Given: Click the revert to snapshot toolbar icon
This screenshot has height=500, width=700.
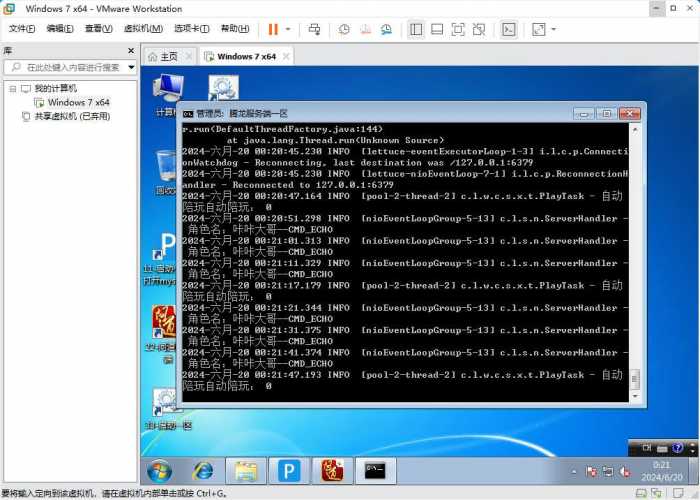Looking at the screenshot, I should (365, 29).
